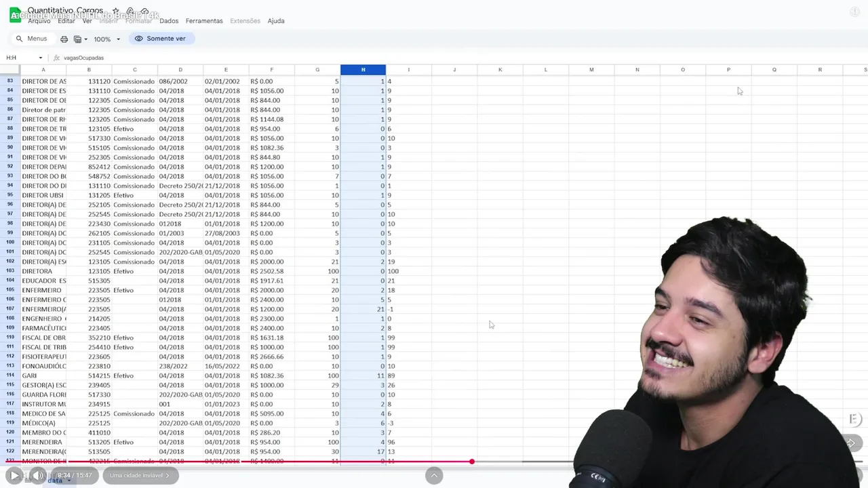Click the chevron-up button on the player bar
The width and height of the screenshot is (868, 488).
(x=434, y=476)
